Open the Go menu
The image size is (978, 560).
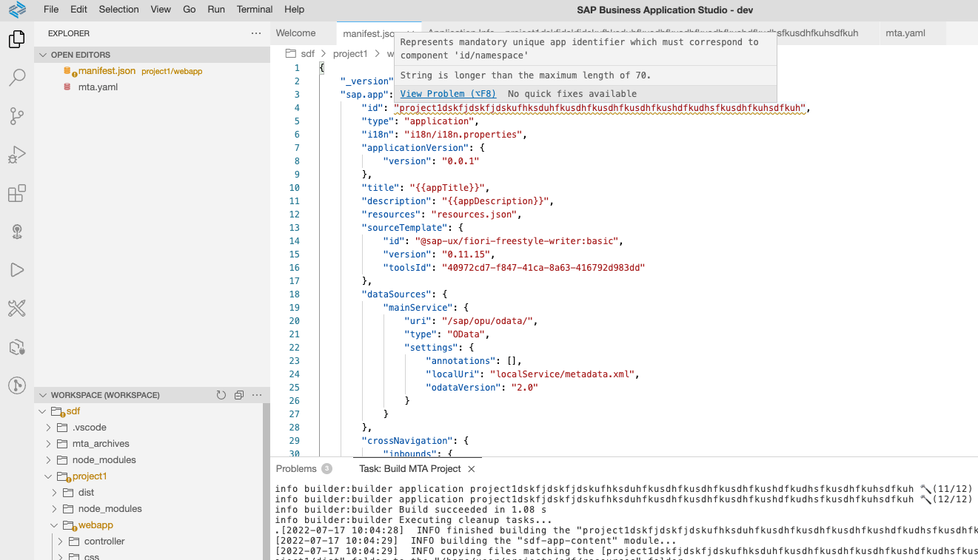pos(190,10)
